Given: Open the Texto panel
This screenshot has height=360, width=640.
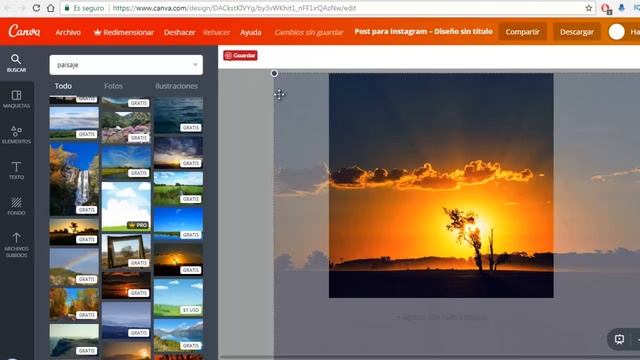Looking at the screenshot, I should tap(16, 170).
